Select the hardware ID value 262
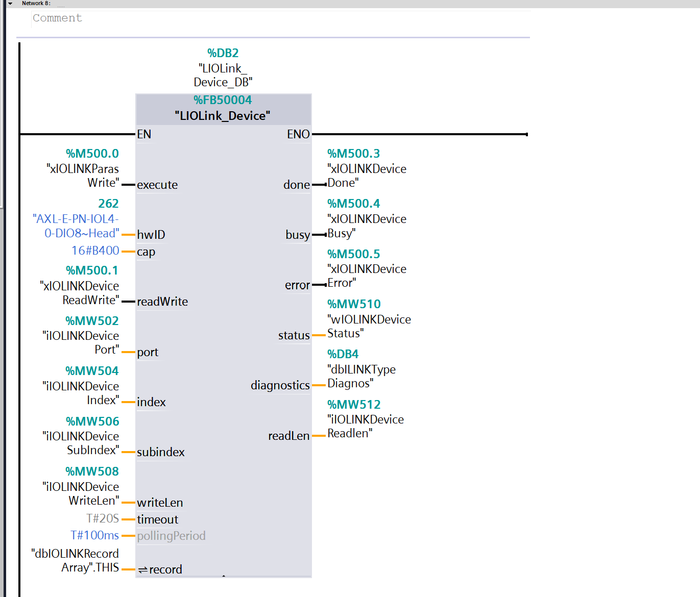Viewport: 700px width, 597px height. (x=108, y=204)
